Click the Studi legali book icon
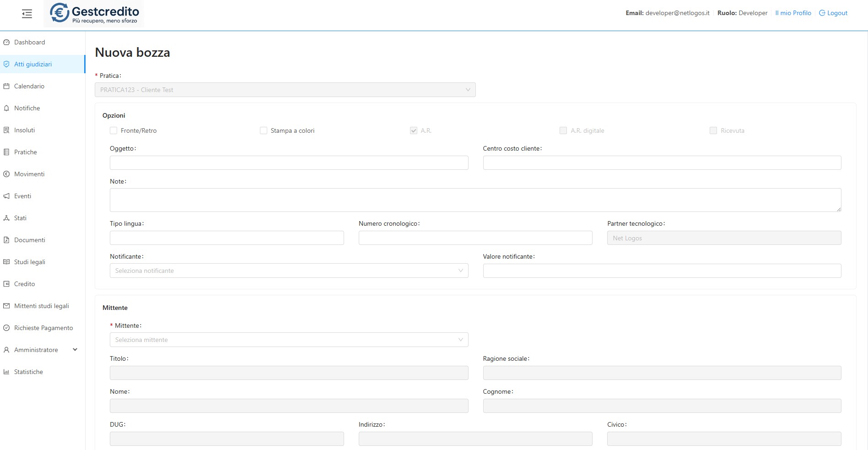This screenshot has height=450, width=868. (6, 262)
